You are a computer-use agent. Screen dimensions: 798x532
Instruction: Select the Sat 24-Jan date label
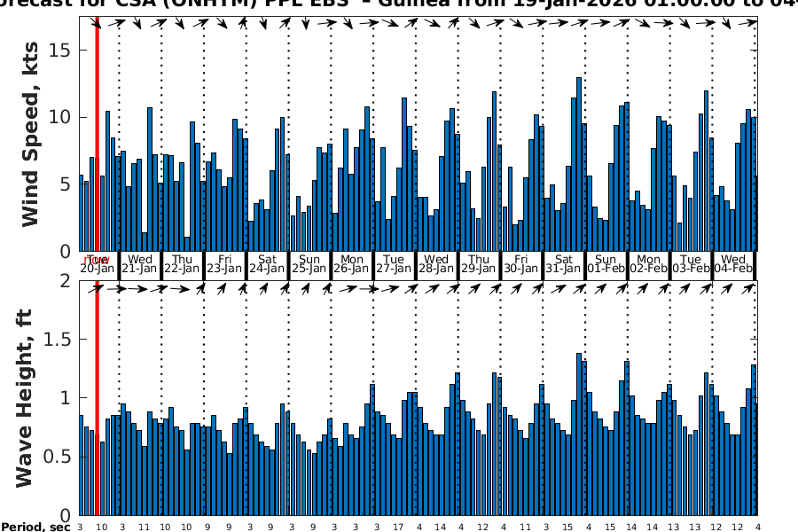pos(267,263)
